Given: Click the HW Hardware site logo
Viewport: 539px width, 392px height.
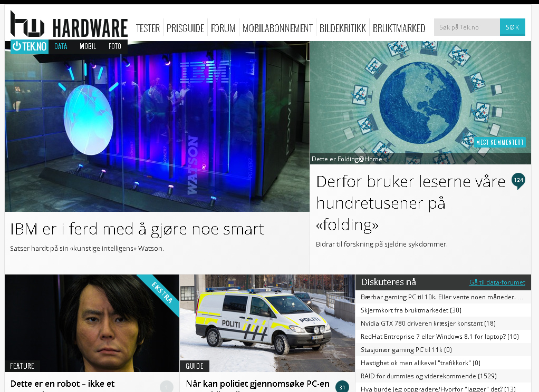Looking at the screenshot, I should [69, 24].
